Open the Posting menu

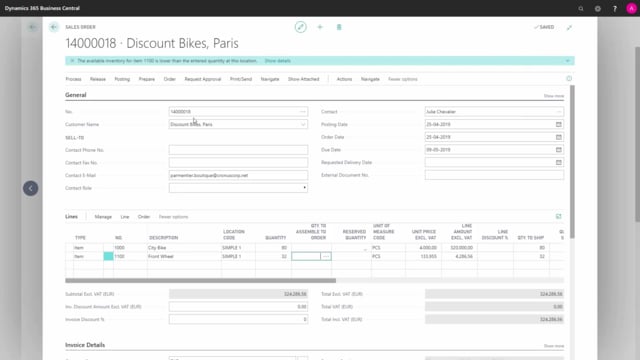122,79
